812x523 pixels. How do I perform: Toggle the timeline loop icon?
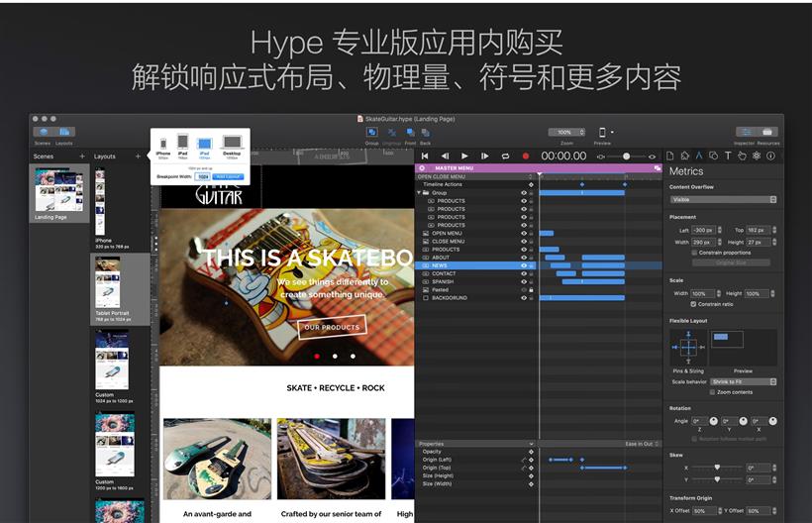(x=505, y=156)
